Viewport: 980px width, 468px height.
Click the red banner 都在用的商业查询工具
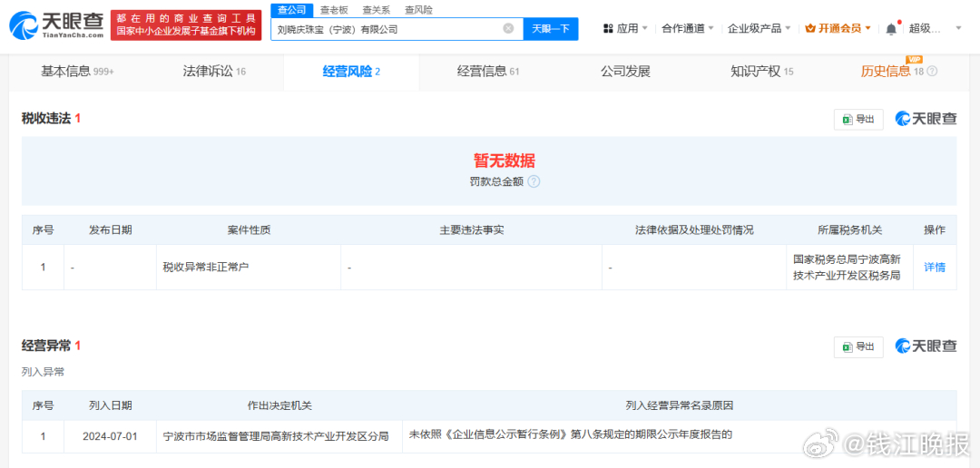pos(186,25)
